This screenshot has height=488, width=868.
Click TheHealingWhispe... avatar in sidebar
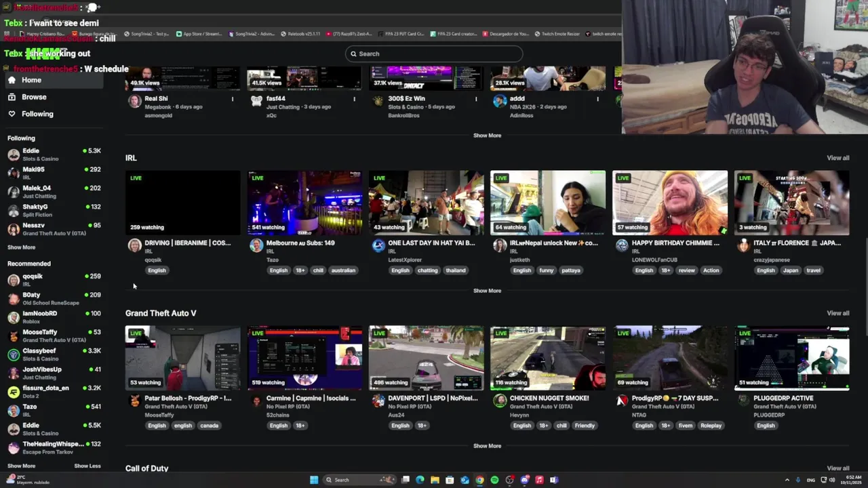coord(14,447)
